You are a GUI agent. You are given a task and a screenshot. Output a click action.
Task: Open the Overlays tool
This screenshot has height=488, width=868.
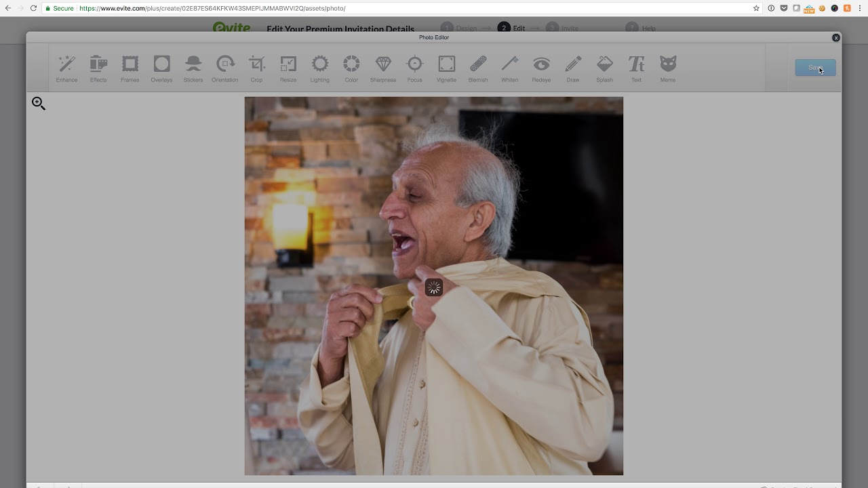(x=161, y=68)
